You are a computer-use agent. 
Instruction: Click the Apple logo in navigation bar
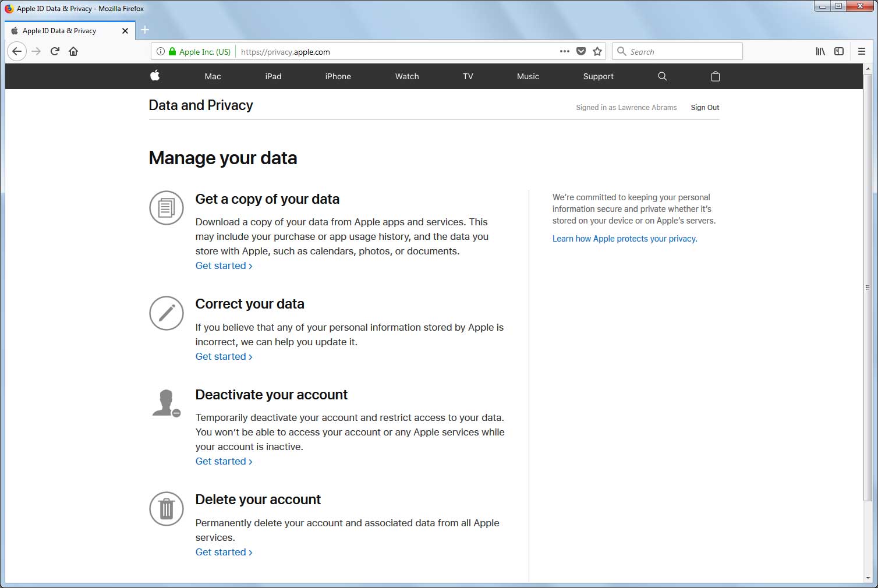pyautogui.click(x=155, y=76)
